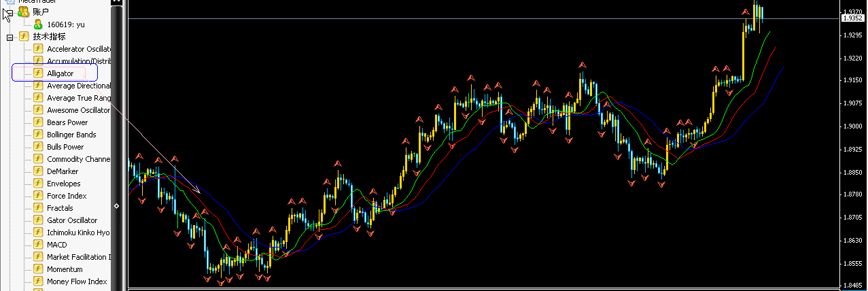Click the 1.9220 price axis label
The image size is (868, 291).
(853, 58)
